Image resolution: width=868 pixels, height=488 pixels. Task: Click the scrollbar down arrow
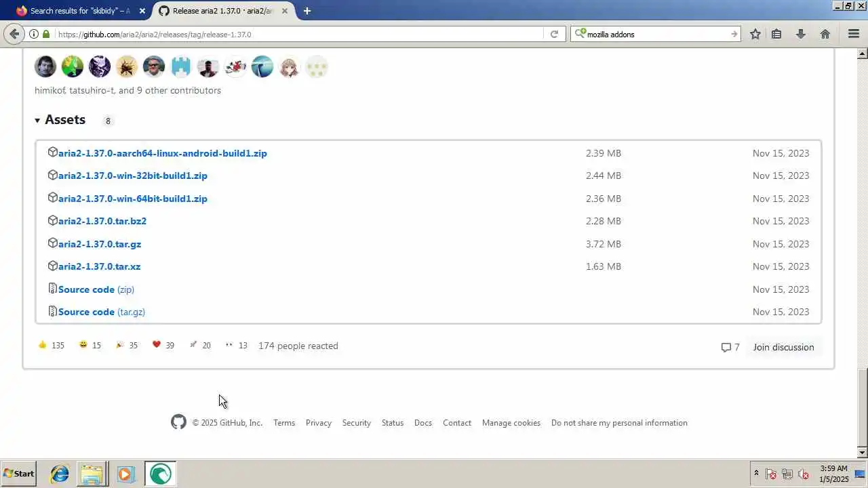click(863, 453)
